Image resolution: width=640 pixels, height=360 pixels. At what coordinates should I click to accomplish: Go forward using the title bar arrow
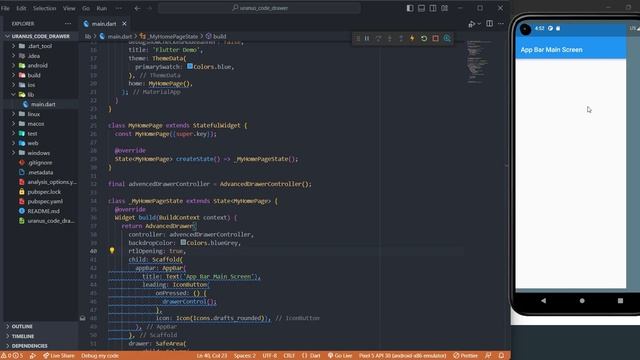tap(149, 8)
